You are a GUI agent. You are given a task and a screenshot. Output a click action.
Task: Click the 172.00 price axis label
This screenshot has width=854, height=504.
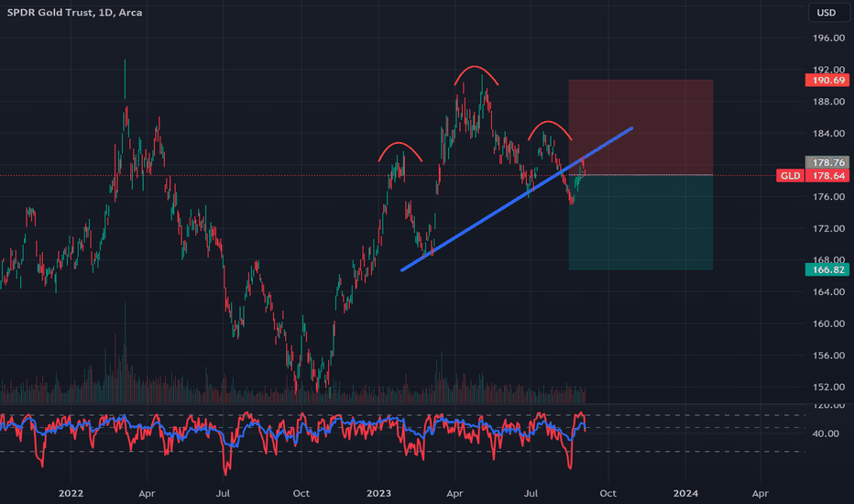[828, 228]
